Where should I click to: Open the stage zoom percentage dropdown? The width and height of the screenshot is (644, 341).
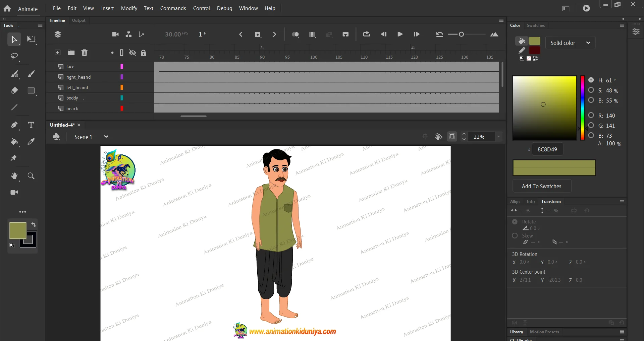pyautogui.click(x=498, y=136)
